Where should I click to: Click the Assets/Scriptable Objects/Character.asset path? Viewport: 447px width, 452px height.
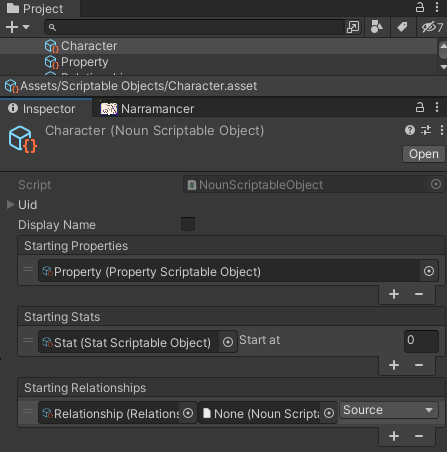[138, 86]
